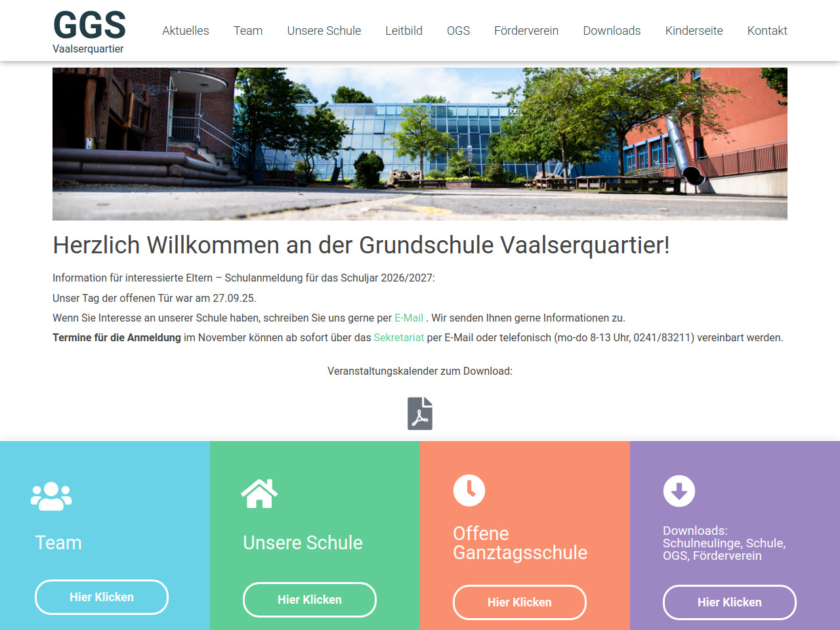Image resolution: width=840 pixels, height=630 pixels.
Task: Open the Kontakt page
Action: (x=767, y=31)
